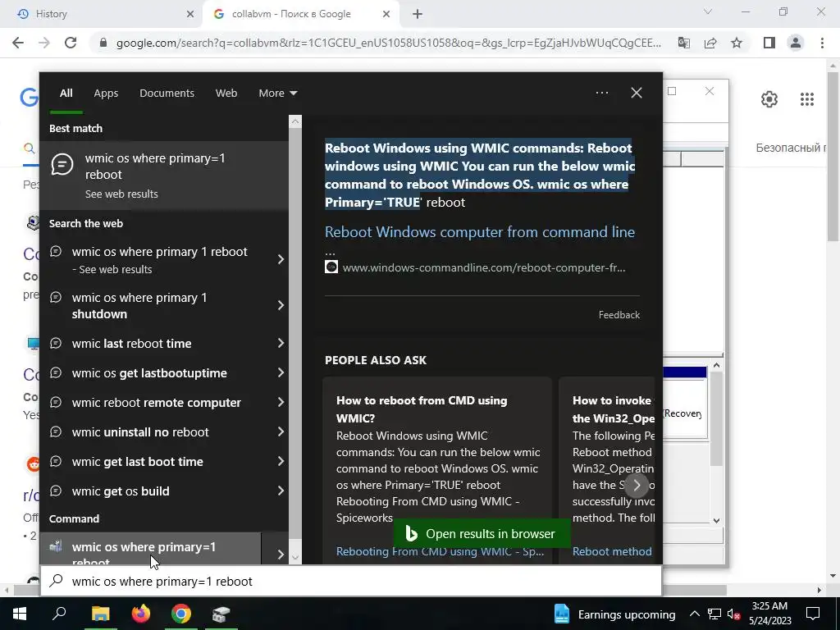Expand 'wmic last reboot time' suggestion arrow

(x=281, y=344)
